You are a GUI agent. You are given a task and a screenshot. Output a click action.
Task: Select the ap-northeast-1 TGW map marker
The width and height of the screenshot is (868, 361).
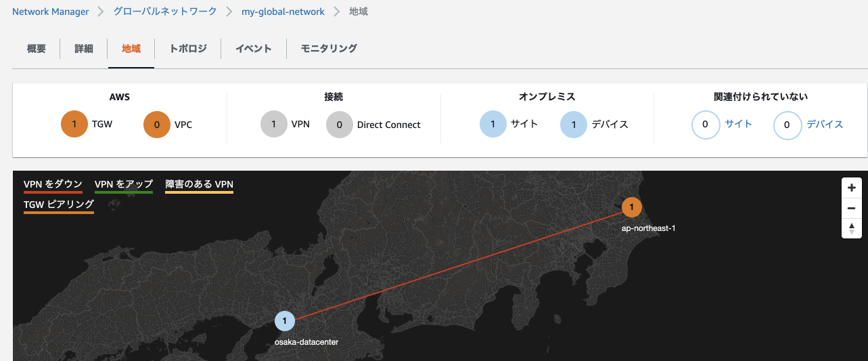coord(631,207)
